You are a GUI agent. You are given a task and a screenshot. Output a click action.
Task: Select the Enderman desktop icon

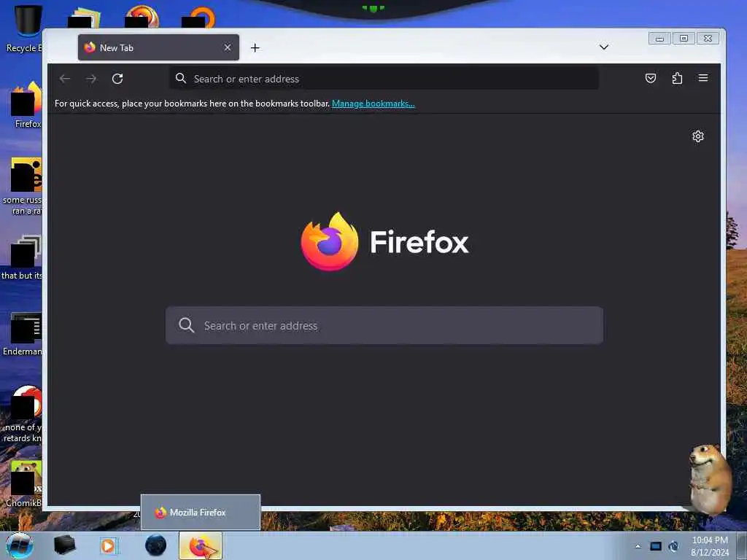pyautogui.click(x=23, y=333)
